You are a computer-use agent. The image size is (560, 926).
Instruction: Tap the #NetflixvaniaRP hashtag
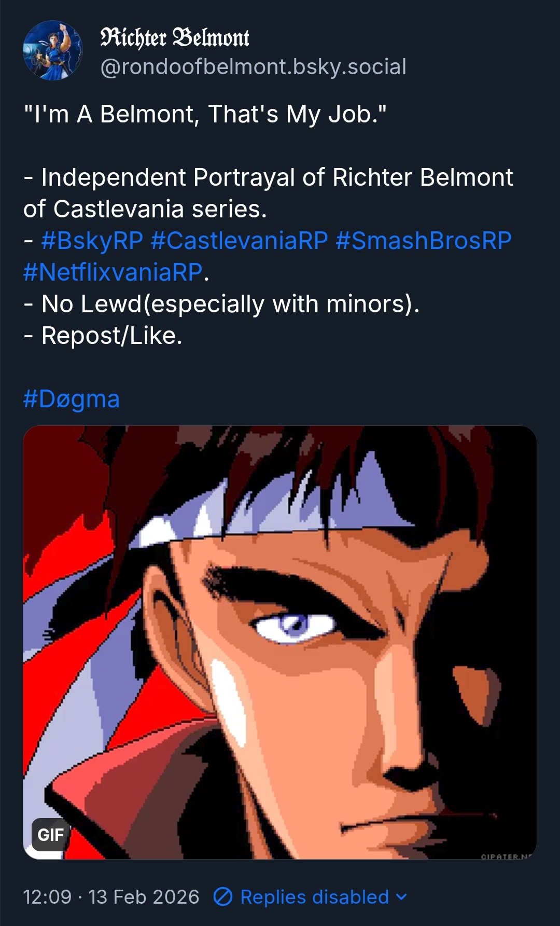[x=113, y=272]
